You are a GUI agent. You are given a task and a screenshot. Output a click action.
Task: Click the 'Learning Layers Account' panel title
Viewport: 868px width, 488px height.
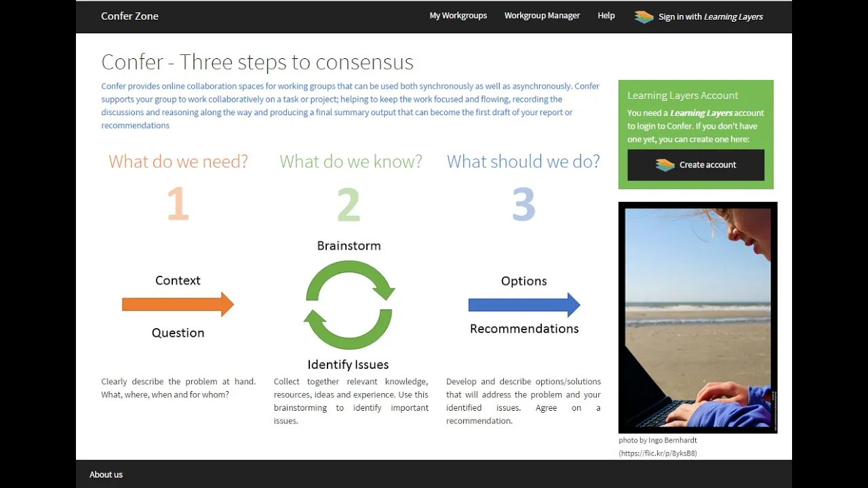(682, 96)
